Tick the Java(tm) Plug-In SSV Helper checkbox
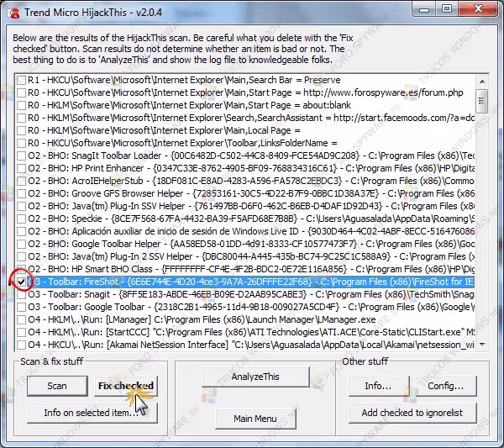 click(21, 206)
